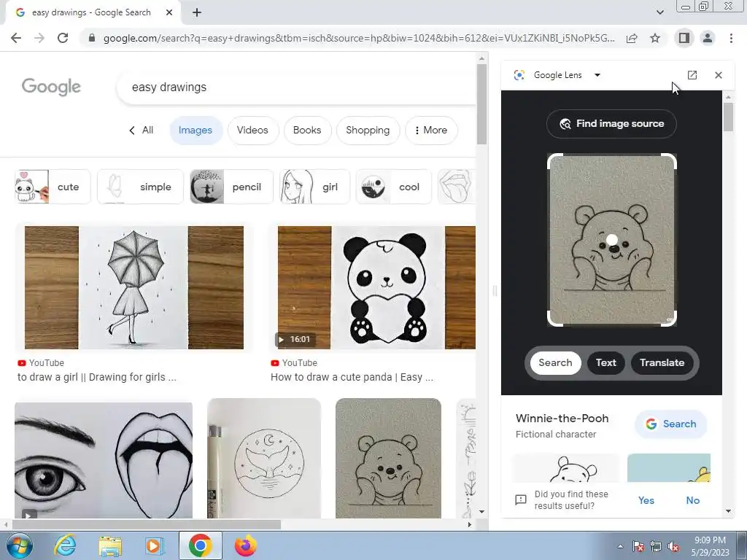
Task: Select the Books filter tab
Action: point(307,131)
